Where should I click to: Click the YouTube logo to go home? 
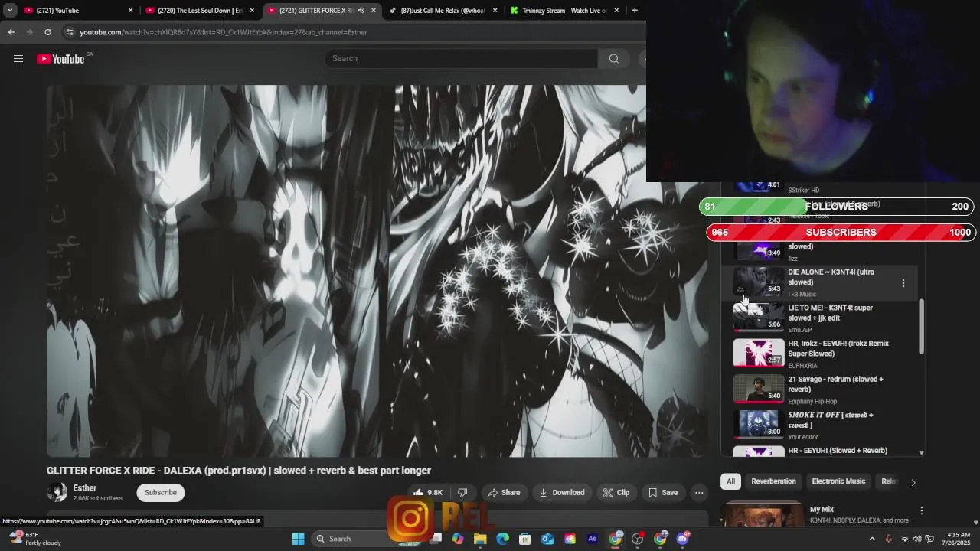[61, 59]
